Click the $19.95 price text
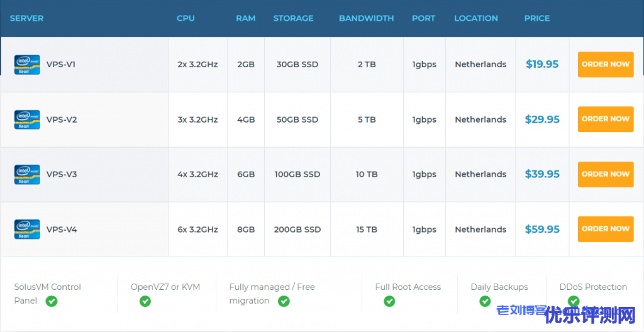 (541, 64)
